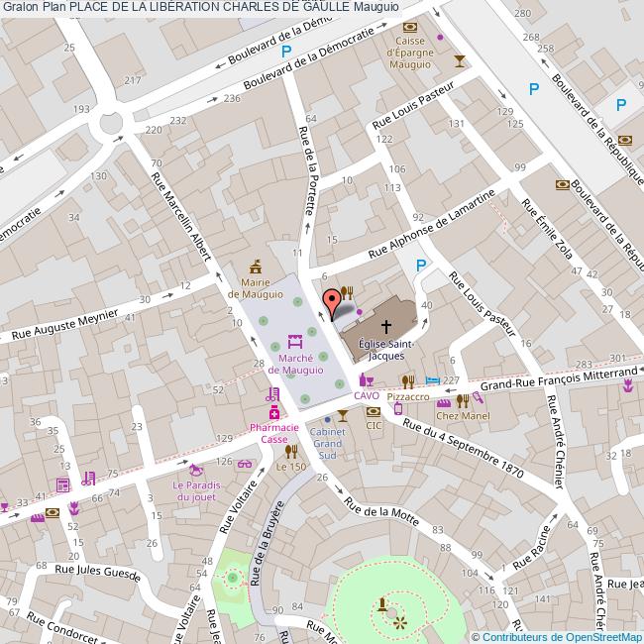
Task: Select the CAVO wine shop icon
Action: pos(366,378)
